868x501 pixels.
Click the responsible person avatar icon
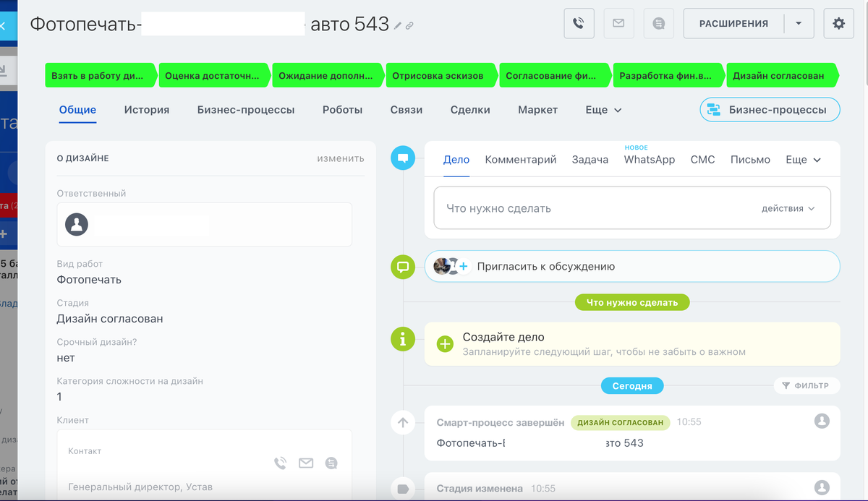[77, 224]
